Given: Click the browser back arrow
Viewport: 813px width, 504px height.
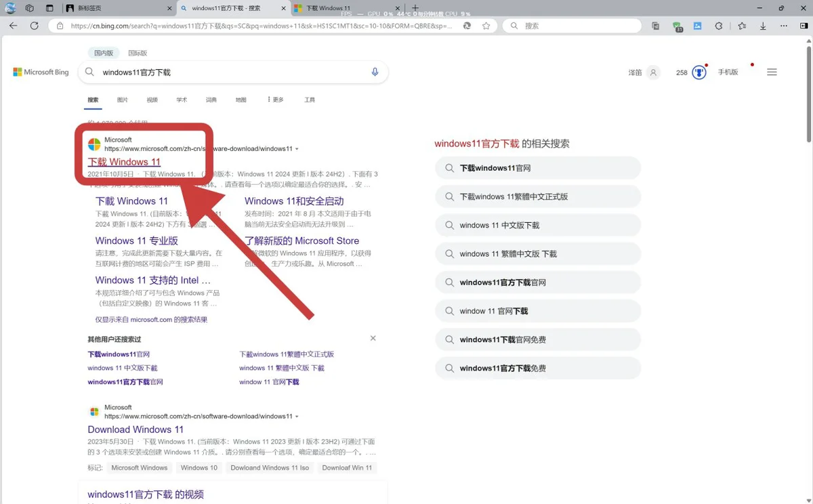Looking at the screenshot, I should (x=14, y=26).
